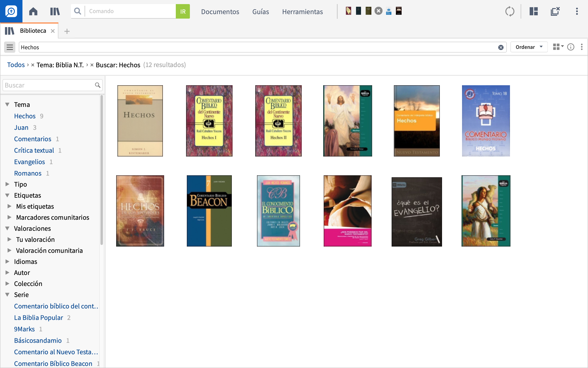Filter by Comentario Bíblico Beacon series
Viewport: 588px width, 368px height.
pyautogui.click(x=53, y=363)
